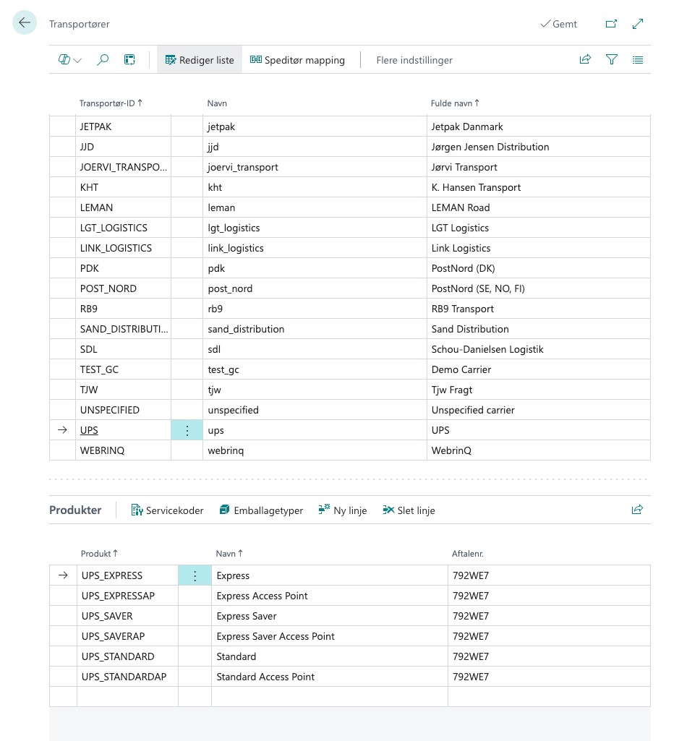This screenshot has height=741, width=700.
Task: Click the share icon in top toolbar
Action: pos(585,60)
